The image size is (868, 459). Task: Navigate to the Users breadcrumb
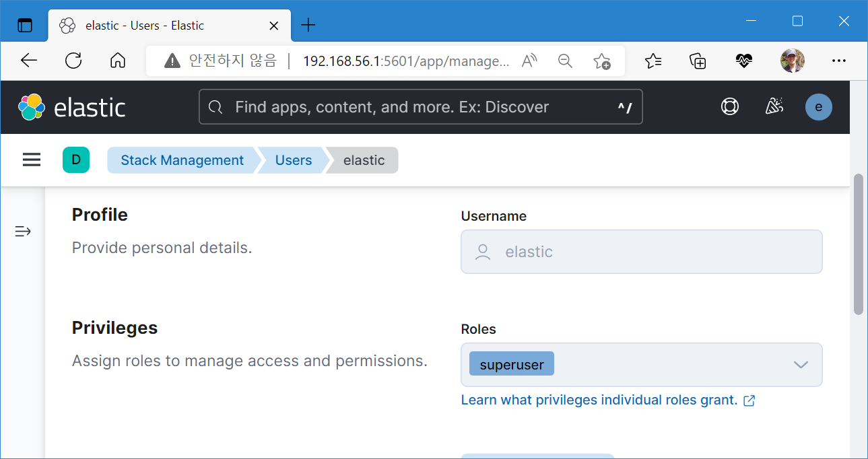(x=294, y=160)
